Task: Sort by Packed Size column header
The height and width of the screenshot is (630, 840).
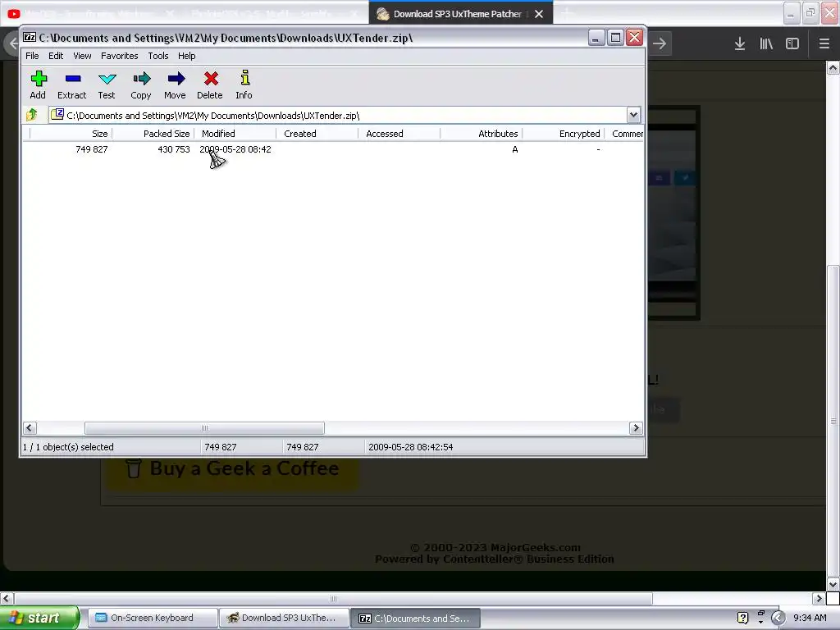Action: [x=153, y=134]
